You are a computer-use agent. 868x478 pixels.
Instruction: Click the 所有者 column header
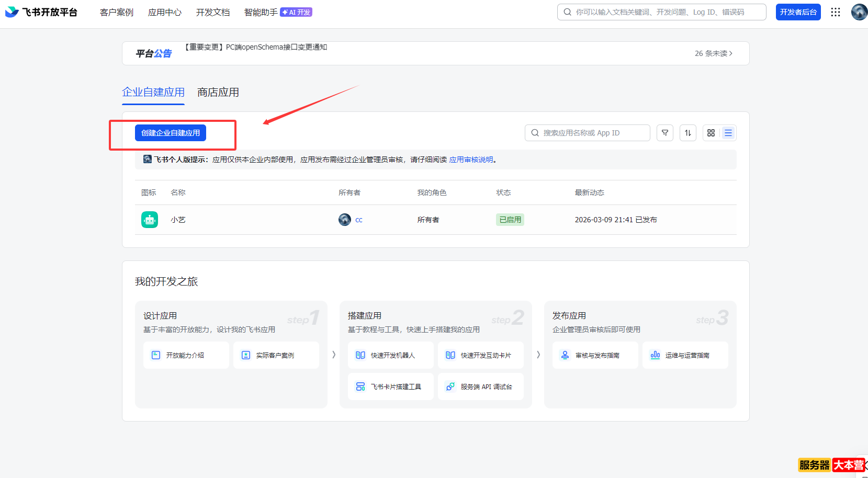click(x=350, y=192)
